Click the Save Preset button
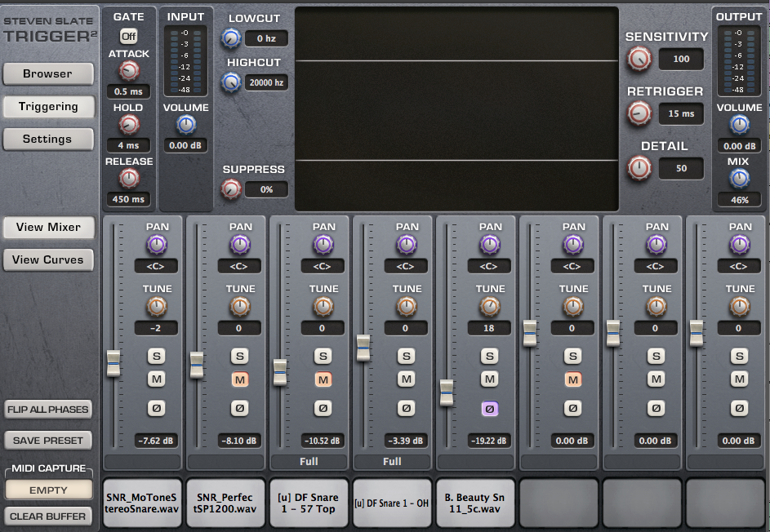 (x=47, y=441)
